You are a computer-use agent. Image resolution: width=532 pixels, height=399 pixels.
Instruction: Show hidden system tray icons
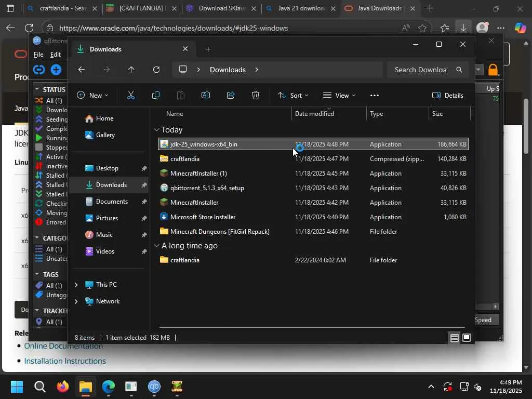[x=431, y=387]
